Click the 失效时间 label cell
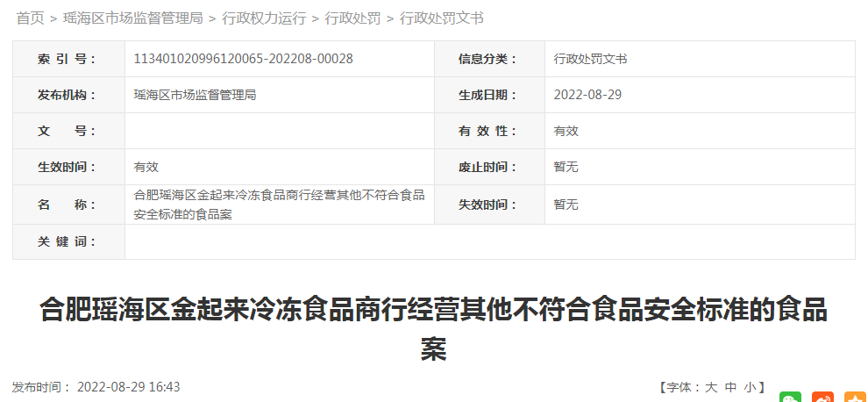 [x=489, y=205]
